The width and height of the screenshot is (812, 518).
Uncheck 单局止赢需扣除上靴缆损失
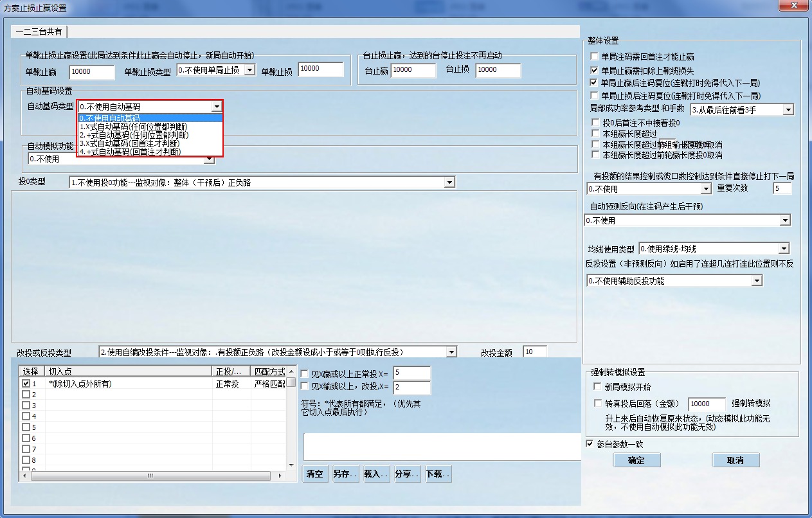click(x=593, y=69)
